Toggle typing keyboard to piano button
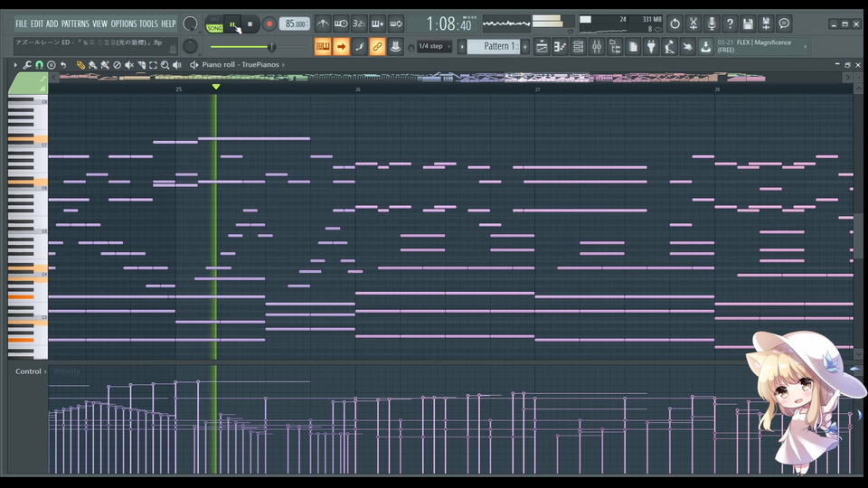 [323, 46]
